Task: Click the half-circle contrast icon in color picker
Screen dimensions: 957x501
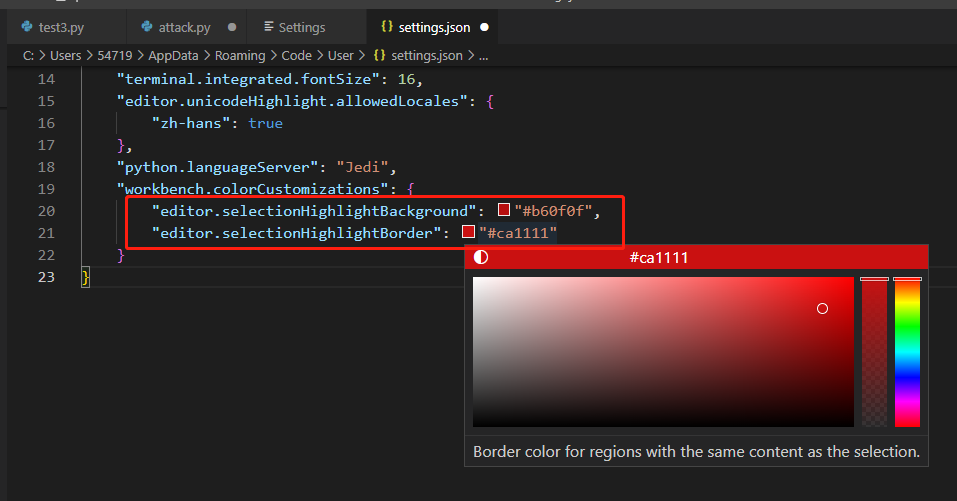Action: click(x=481, y=257)
